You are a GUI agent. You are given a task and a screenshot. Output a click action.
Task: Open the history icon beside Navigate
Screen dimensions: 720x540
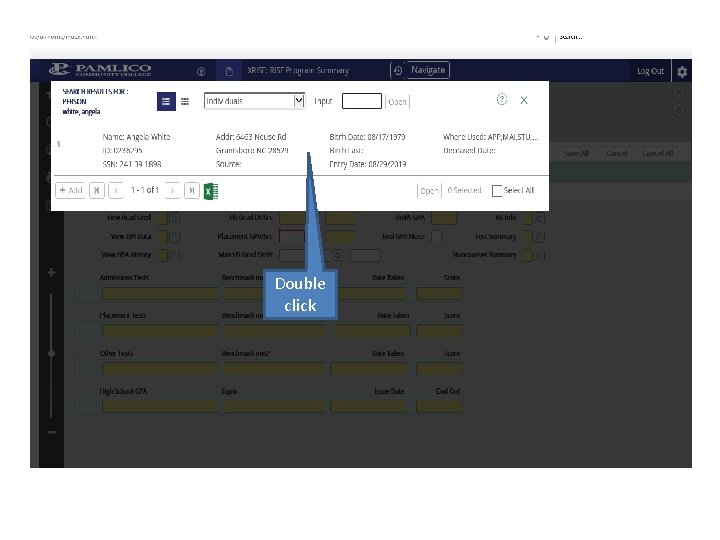(398, 70)
